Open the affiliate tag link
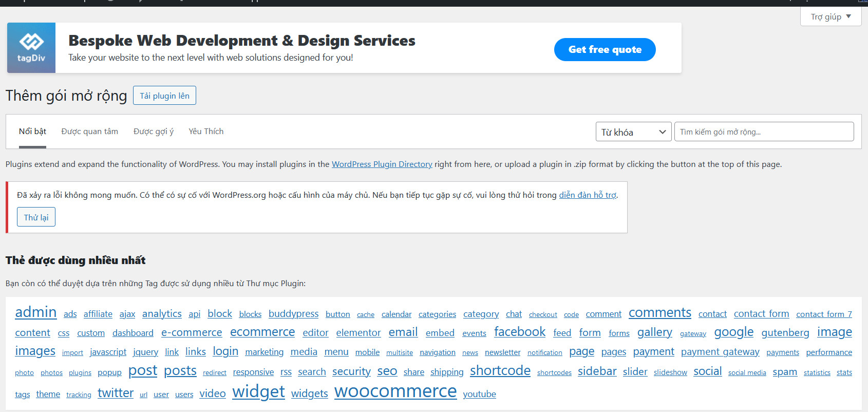The height and width of the screenshot is (412, 868). click(98, 314)
